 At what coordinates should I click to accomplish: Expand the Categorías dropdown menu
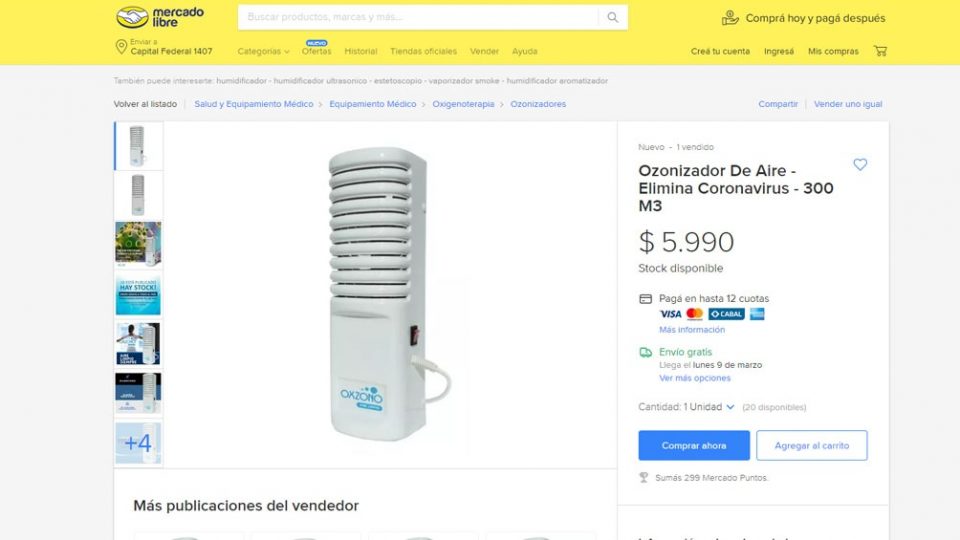263,51
